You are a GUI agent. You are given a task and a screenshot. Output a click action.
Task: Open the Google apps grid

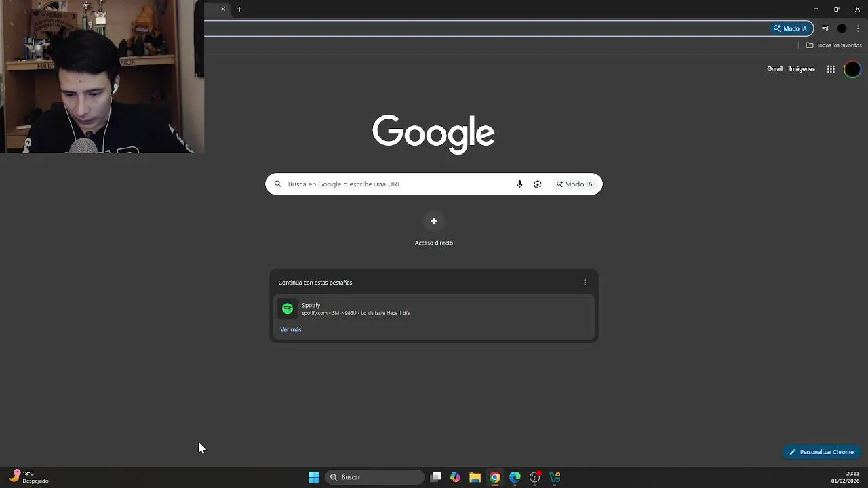(x=831, y=69)
